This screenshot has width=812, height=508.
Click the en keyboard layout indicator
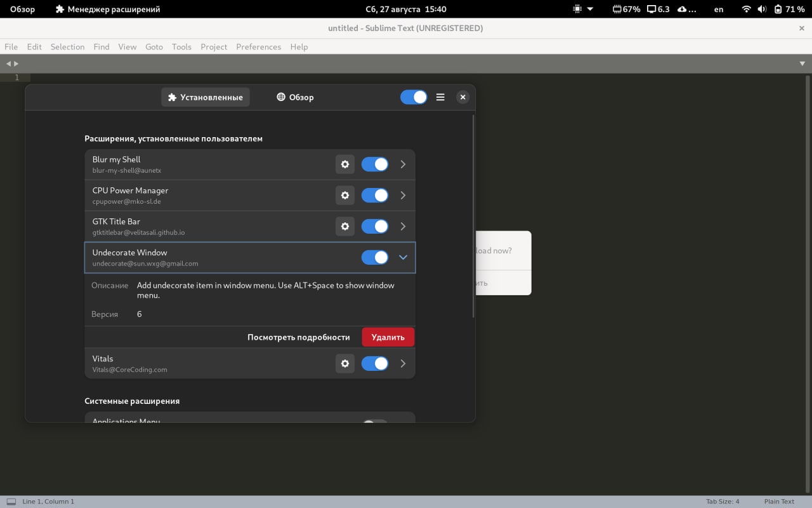click(x=719, y=10)
